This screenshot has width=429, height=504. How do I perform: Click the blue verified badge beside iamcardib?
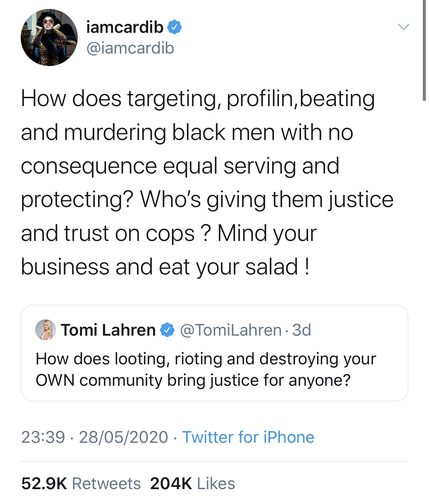tap(174, 27)
